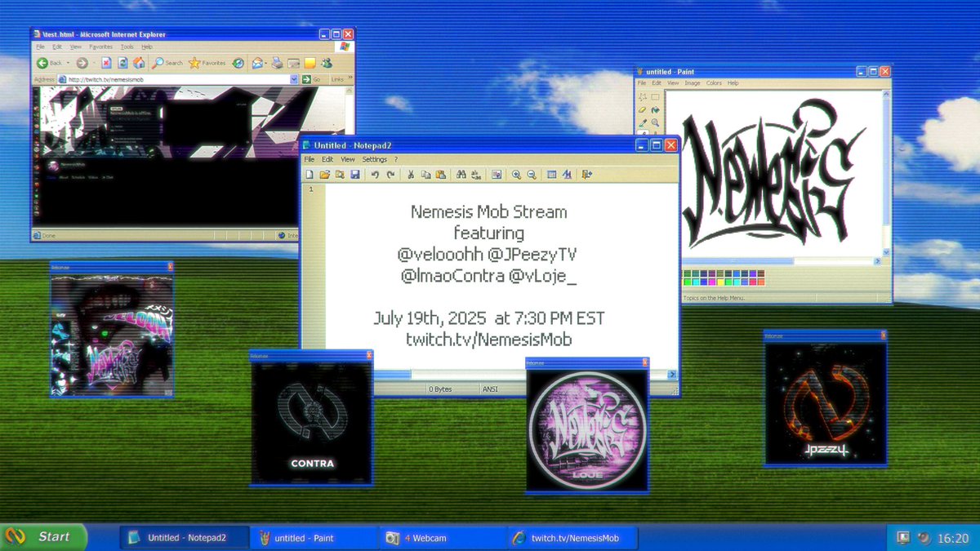The height and width of the screenshot is (551, 980).
Task: Click the Messenger icon in Internet Explorer
Action: pos(327,63)
